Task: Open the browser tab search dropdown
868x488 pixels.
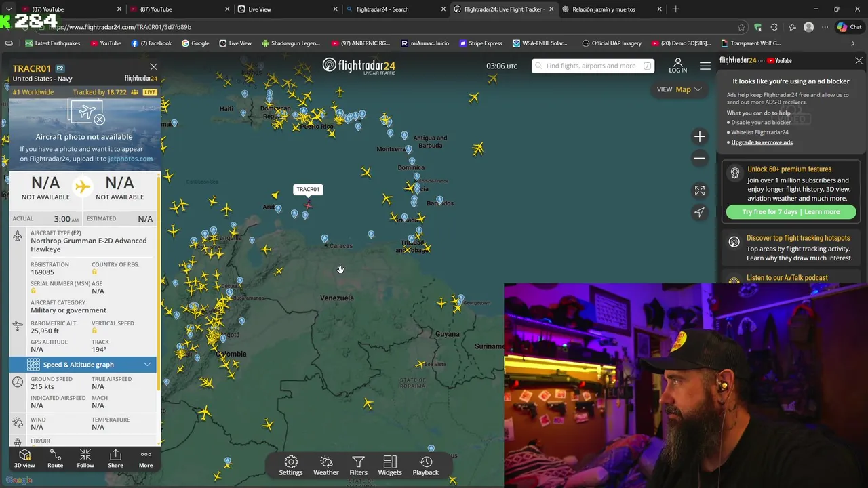Action: pos(9,9)
